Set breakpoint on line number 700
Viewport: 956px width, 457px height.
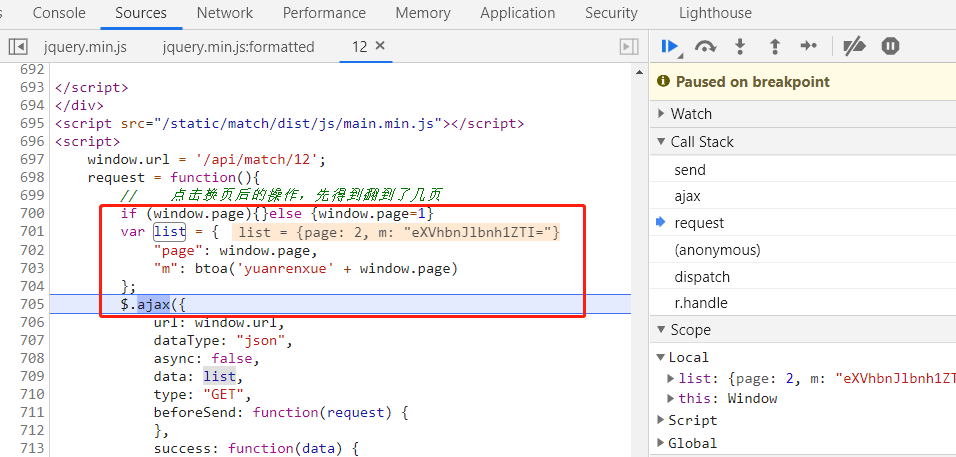pos(32,213)
